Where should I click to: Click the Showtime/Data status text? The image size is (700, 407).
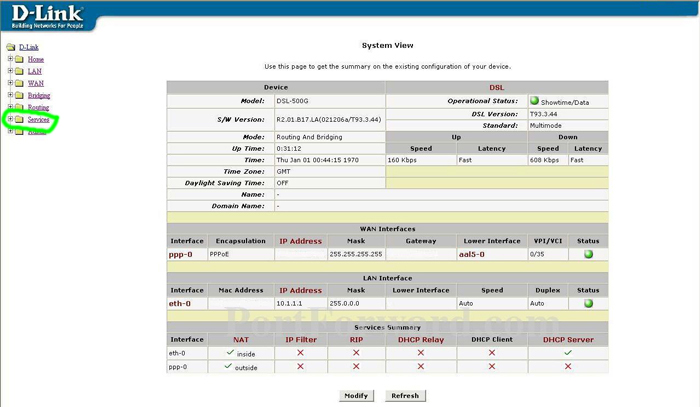565,102
